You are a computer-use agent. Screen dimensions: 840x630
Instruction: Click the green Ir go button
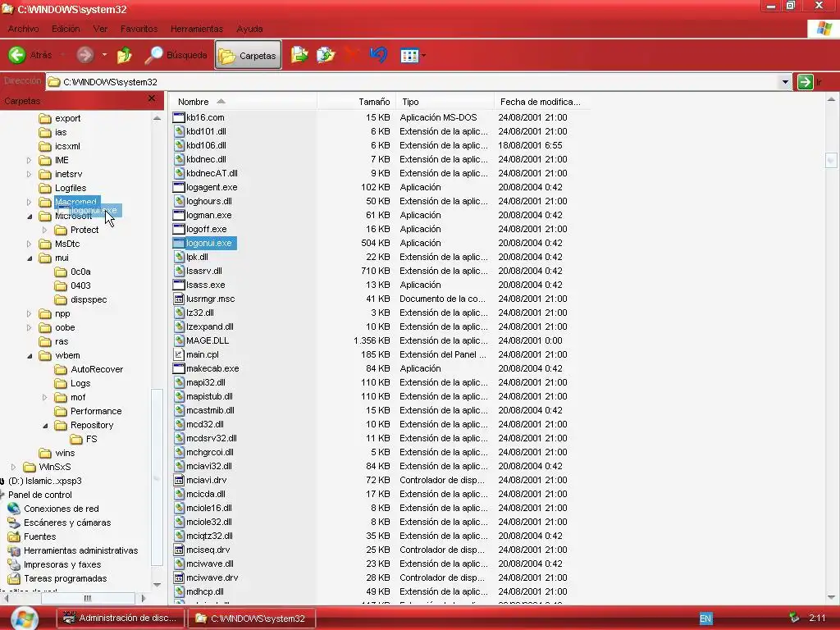pos(806,82)
